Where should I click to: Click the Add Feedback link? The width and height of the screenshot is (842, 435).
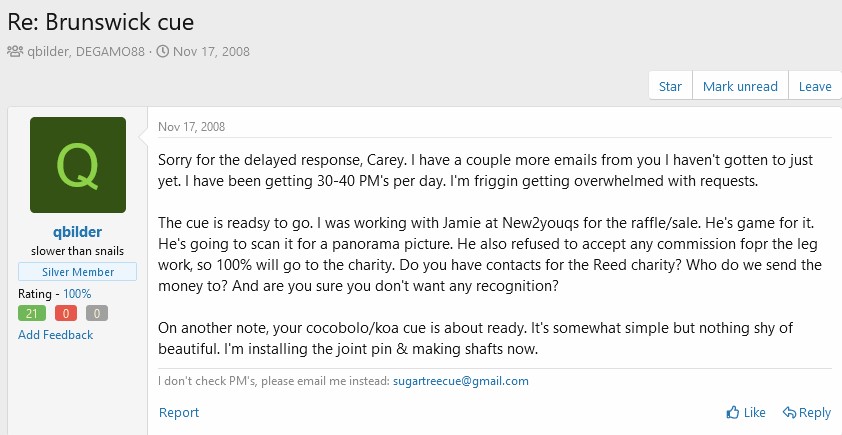click(x=55, y=335)
